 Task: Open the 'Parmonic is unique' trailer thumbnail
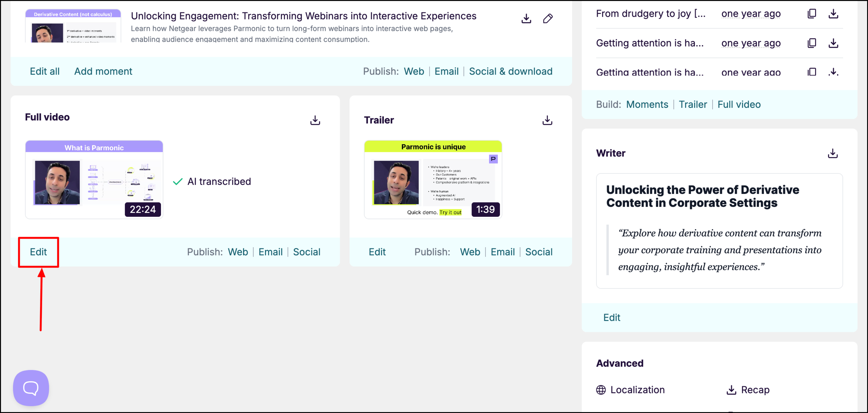(433, 180)
